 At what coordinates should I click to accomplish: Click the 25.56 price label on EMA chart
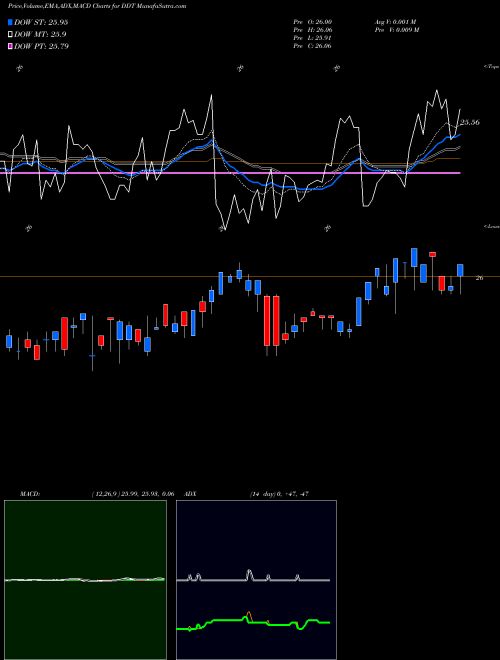(x=470, y=122)
